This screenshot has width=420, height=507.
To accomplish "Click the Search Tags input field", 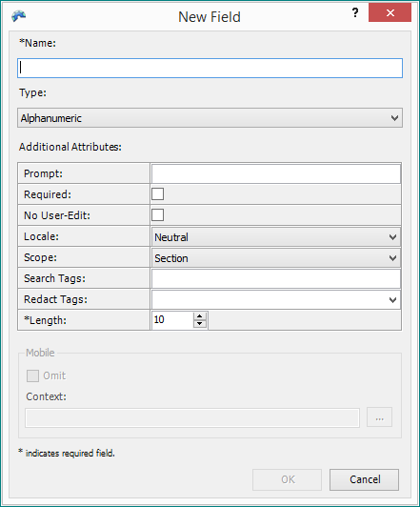I will [276, 278].
